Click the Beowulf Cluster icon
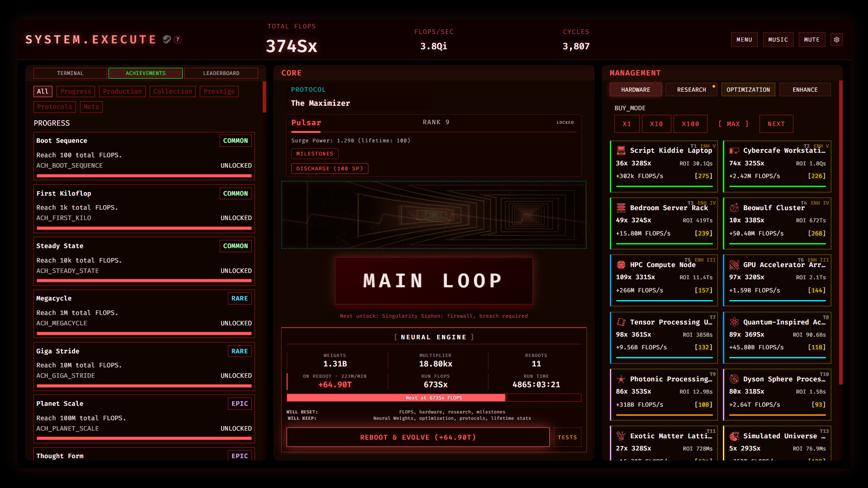Image resolution: width=868 pixels, height=488 pixels. [734, 208]
